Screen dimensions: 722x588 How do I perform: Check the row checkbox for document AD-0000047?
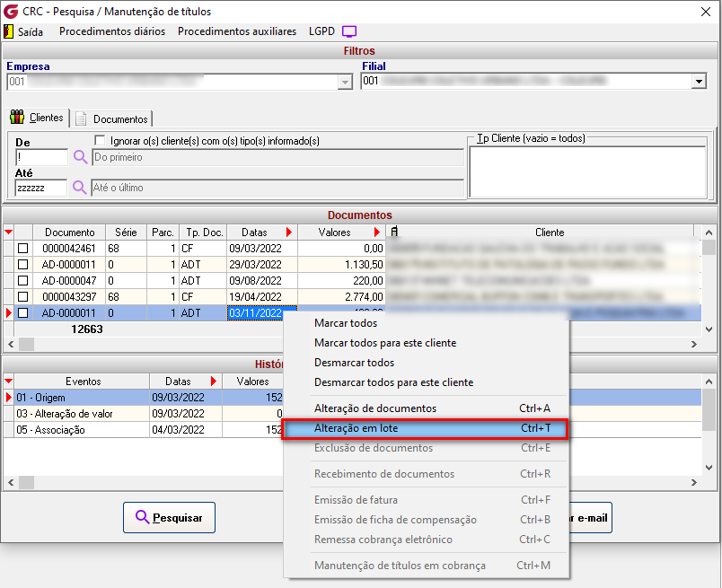pyautogui.click(x=22, y=281)
